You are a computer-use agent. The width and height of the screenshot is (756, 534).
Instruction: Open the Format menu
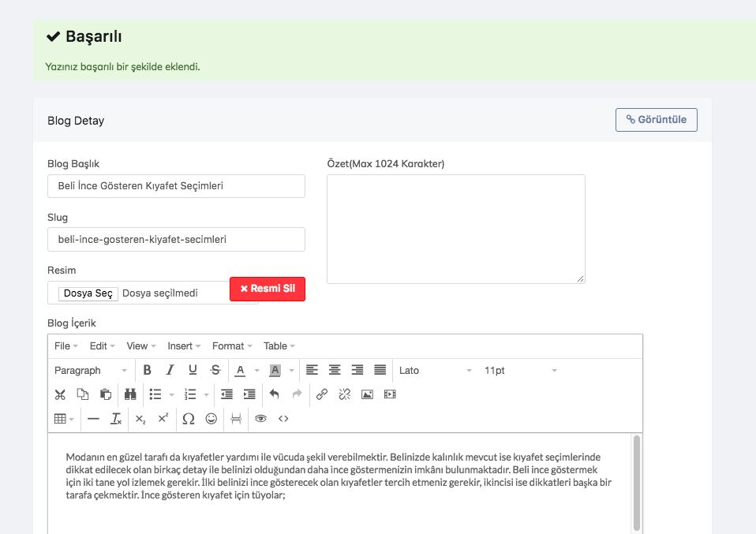pos(232,346)
